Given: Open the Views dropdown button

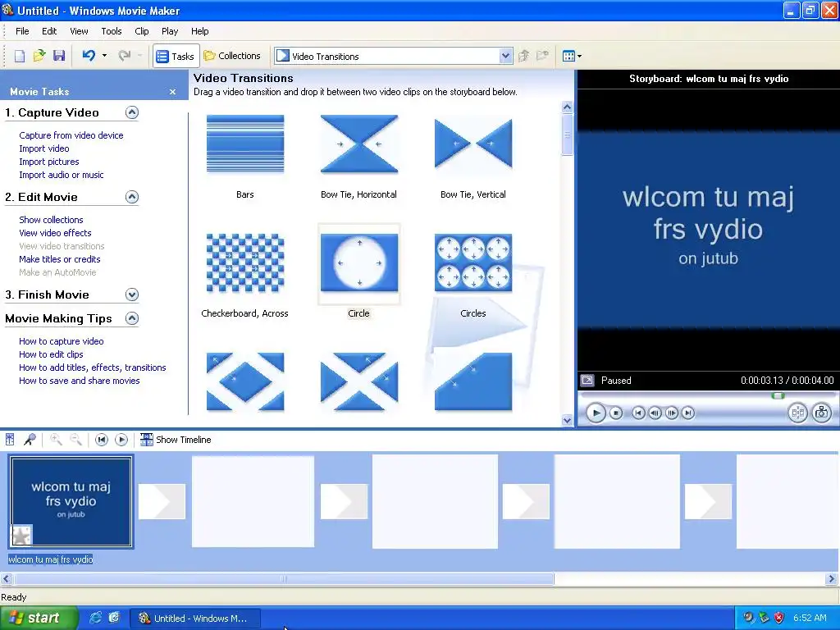Looking at the screenshot, I should pos(572,56).
